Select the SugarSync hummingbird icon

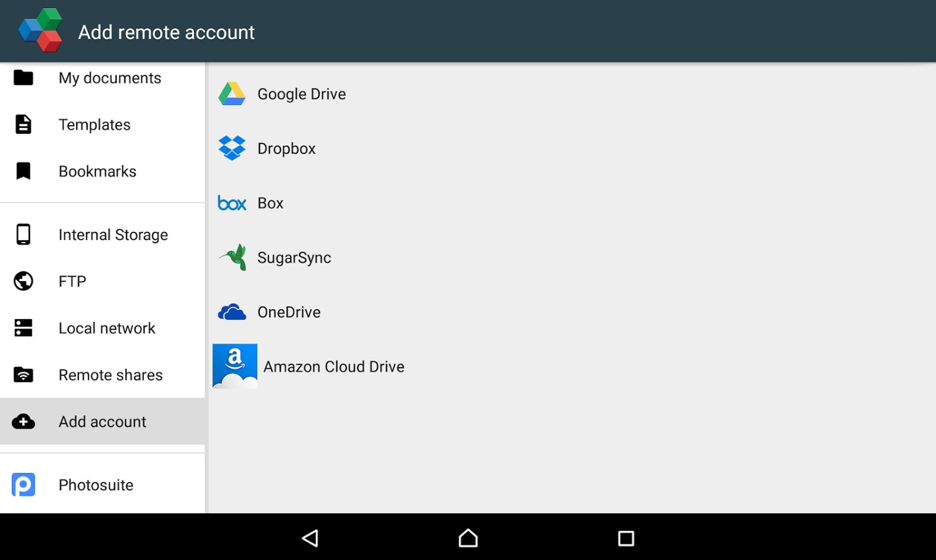click(x=232, y=257)
